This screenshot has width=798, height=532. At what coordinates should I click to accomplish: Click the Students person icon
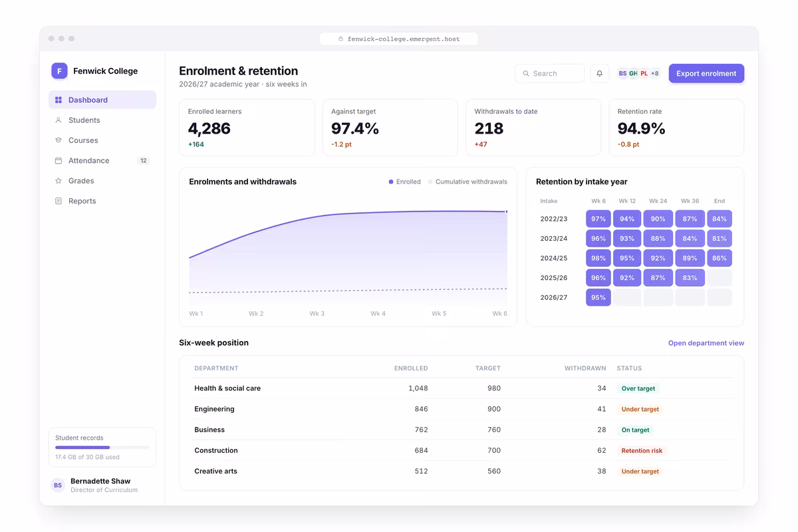click(59, 120)
